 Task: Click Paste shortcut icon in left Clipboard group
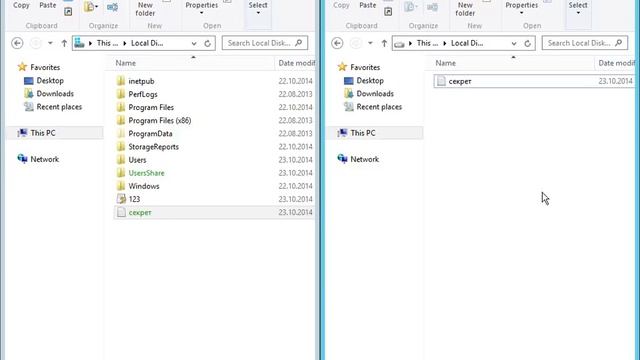(x=68, y=12)
